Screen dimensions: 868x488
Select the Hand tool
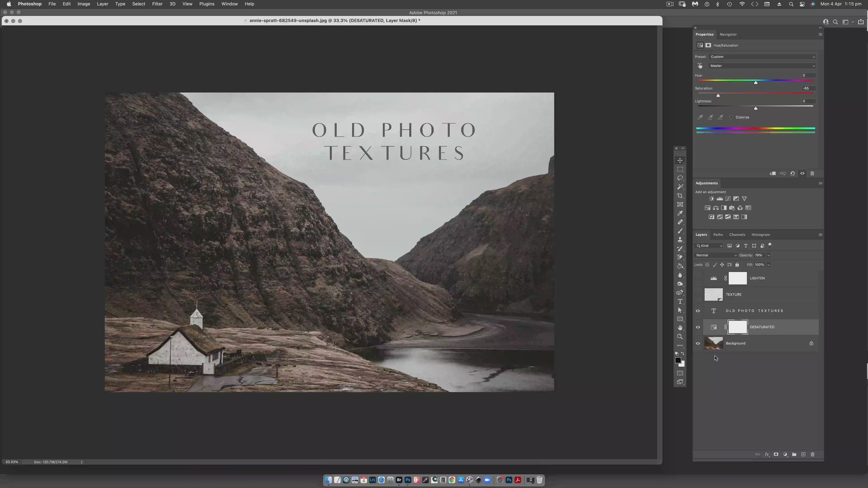[680, 328]
